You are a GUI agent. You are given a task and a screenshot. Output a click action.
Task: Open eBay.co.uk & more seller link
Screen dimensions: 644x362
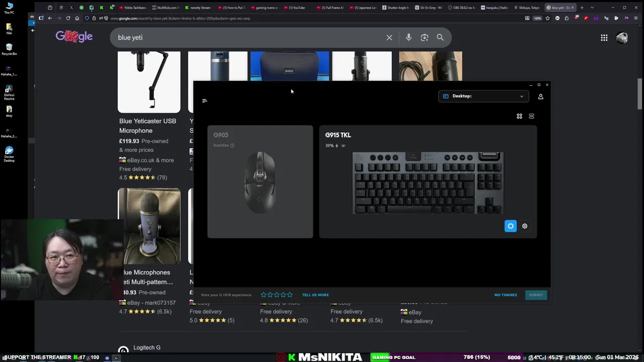point(146,160)
